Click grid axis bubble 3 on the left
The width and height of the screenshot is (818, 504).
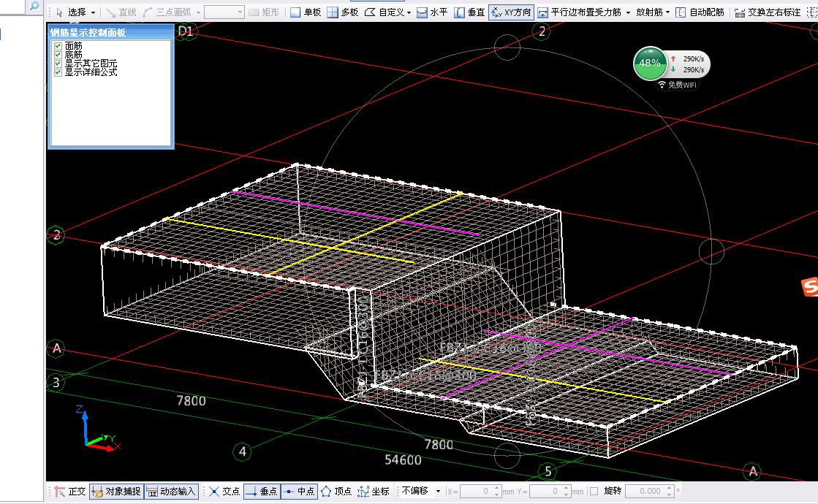[56, 383]
